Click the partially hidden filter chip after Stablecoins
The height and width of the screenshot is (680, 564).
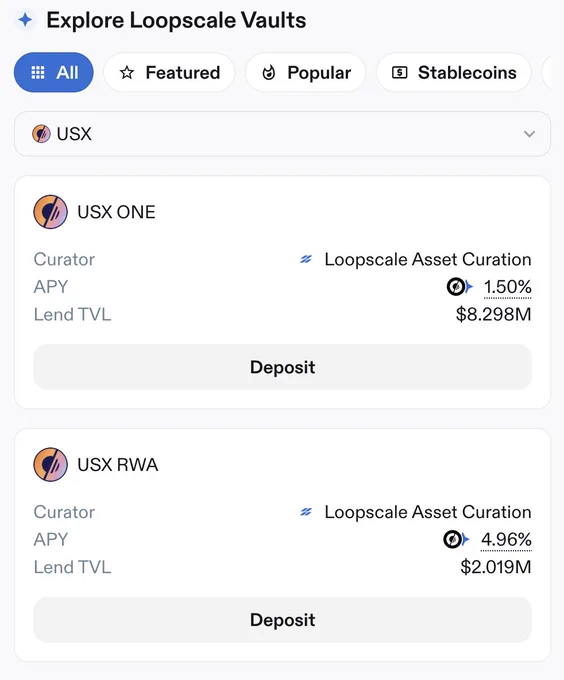click(x=547, y=72)
